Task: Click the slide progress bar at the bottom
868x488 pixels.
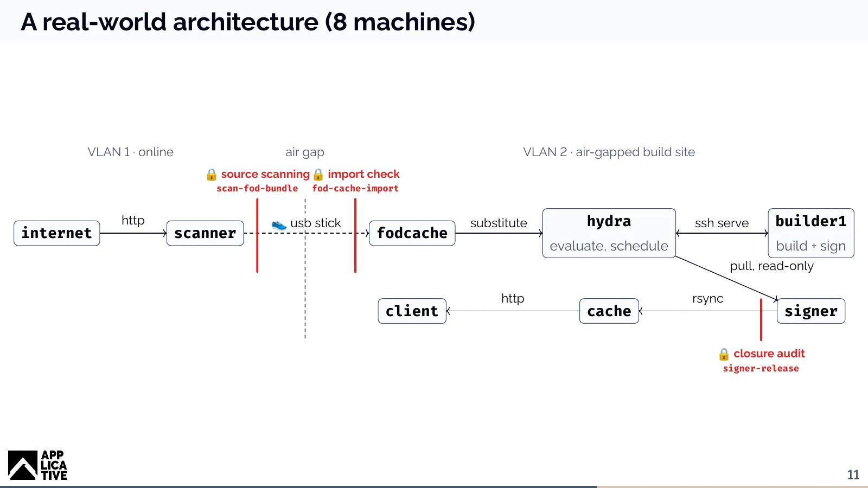Action: click(x=434, y=486)
